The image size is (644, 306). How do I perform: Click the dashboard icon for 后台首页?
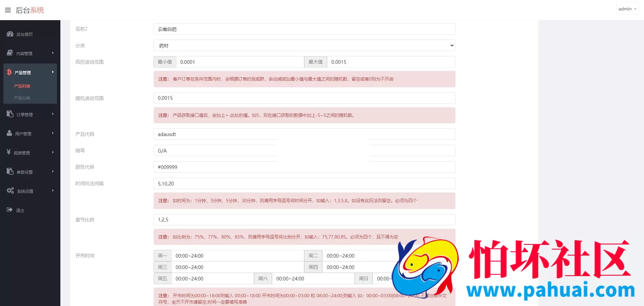[10, 34]
